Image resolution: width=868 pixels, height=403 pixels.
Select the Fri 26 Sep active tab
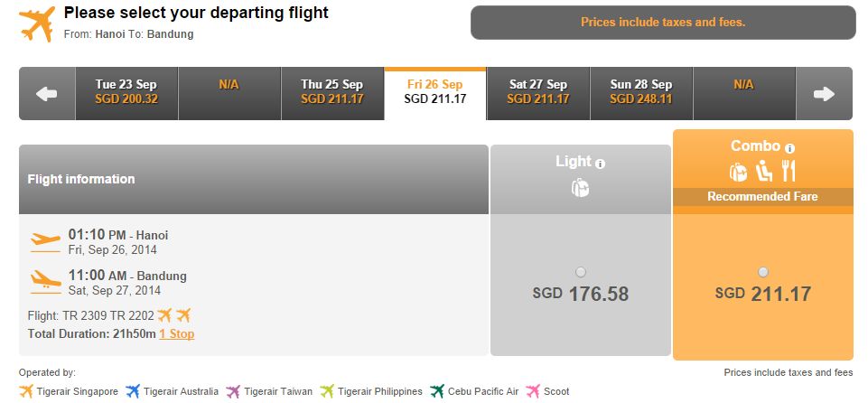pos(435,93)
